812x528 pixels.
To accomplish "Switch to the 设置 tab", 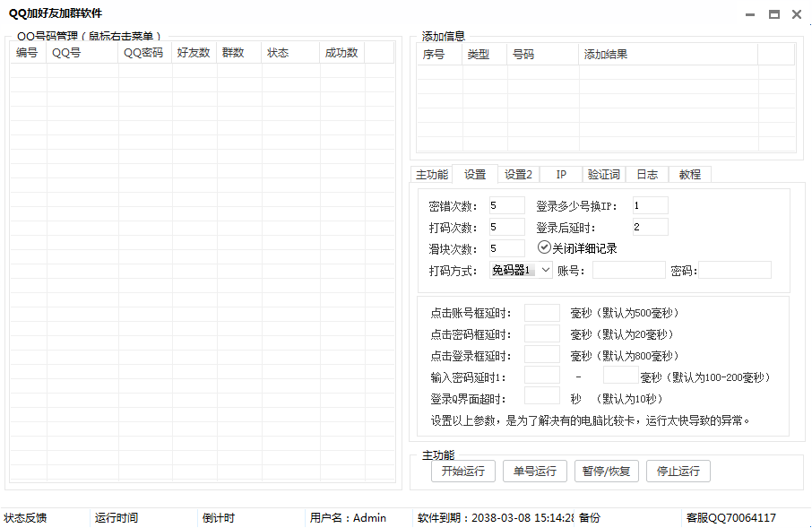I will (x=475, y=174).
